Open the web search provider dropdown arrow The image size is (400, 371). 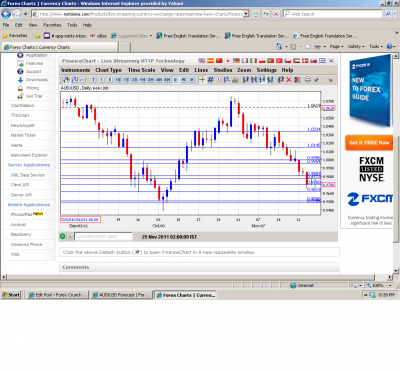396,14
